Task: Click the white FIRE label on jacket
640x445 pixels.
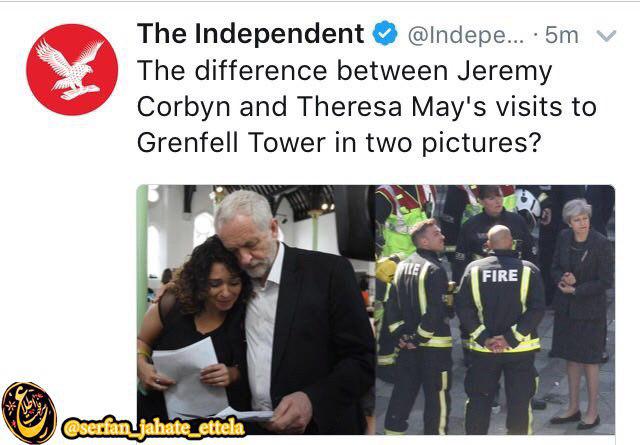Action: click(x=500, y=276)
